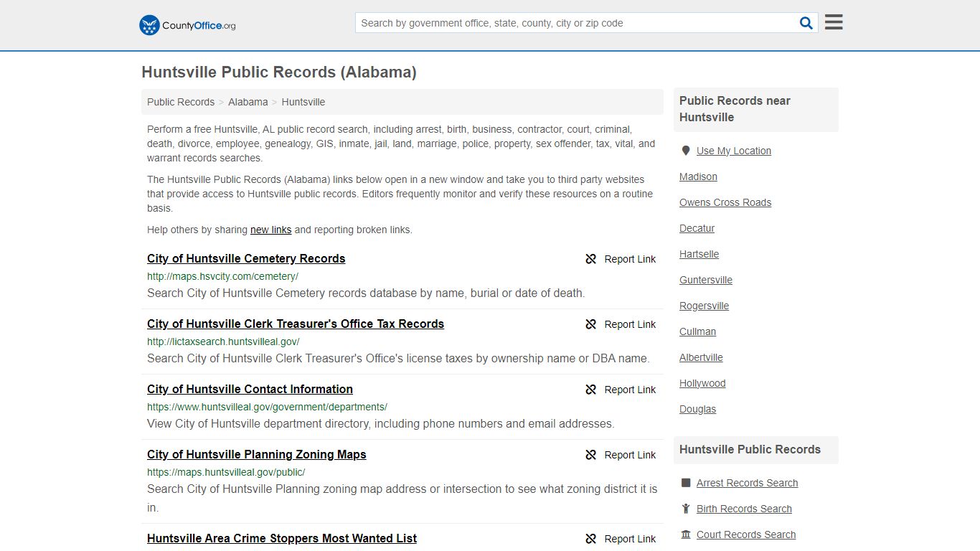Open Owens Cross Roads public records
The width and height of the screenshot is (980, 551).
(x=725, y=202)
